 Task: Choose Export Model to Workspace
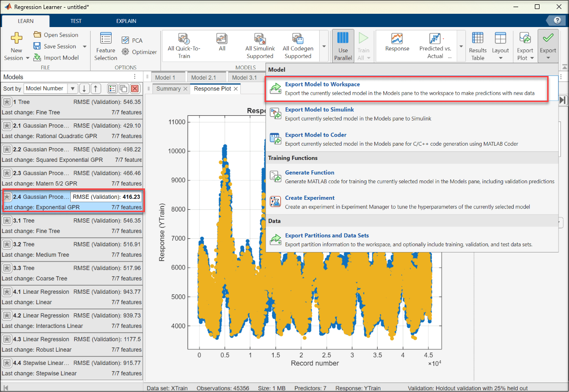322,84
